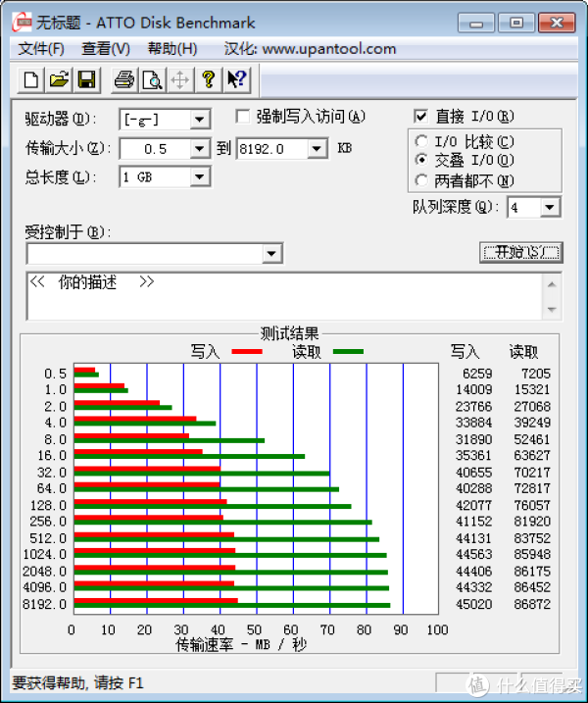588x703 pixels.
Task: Click status bar text 要获得帮助, 请按 F1
Action: pyautogui.click(x=78, y=683)
